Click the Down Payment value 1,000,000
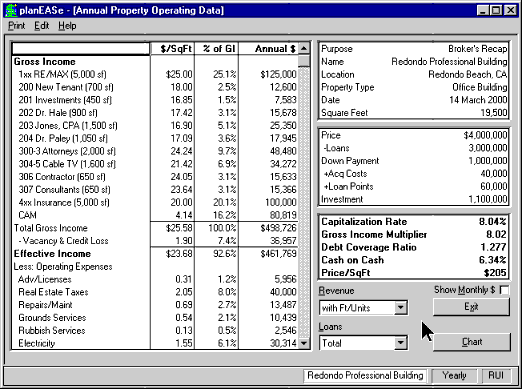 point(488,161)
